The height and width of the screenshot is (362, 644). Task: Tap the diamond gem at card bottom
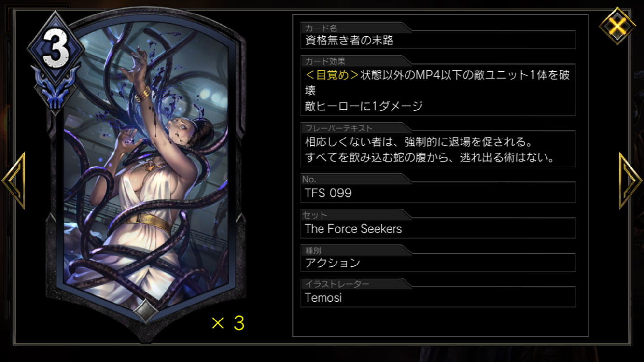pyautogui.click(x=146, y=310)
